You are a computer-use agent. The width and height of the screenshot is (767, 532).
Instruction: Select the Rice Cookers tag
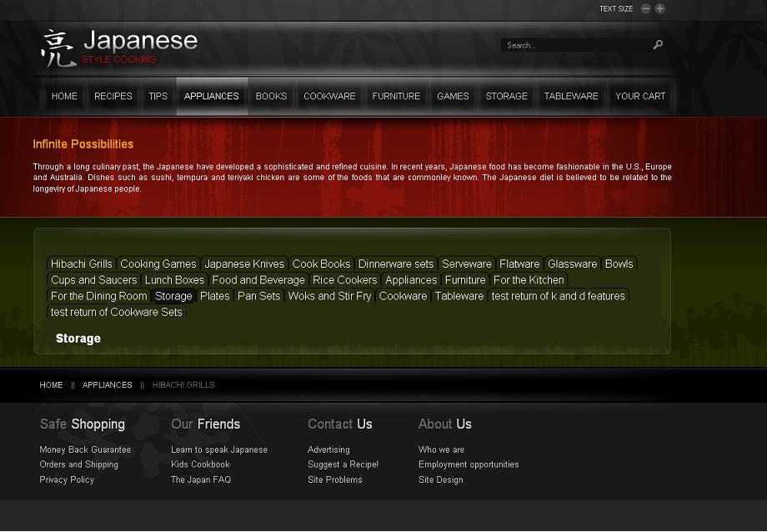pos(345,280)
